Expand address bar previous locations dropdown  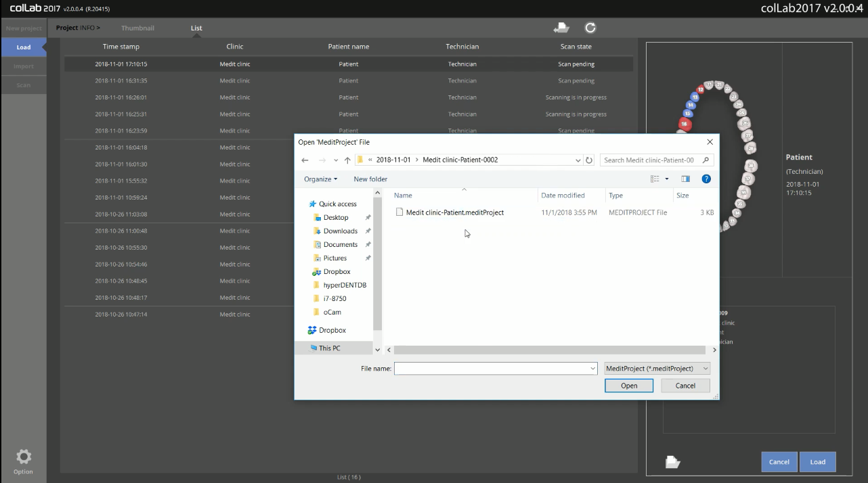(x=578, y=160)
